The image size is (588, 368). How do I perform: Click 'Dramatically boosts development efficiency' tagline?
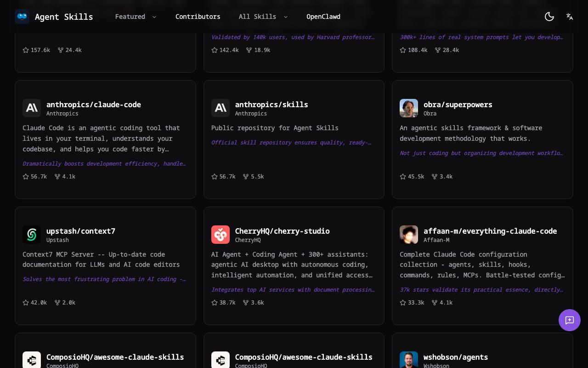coord(104,164)
